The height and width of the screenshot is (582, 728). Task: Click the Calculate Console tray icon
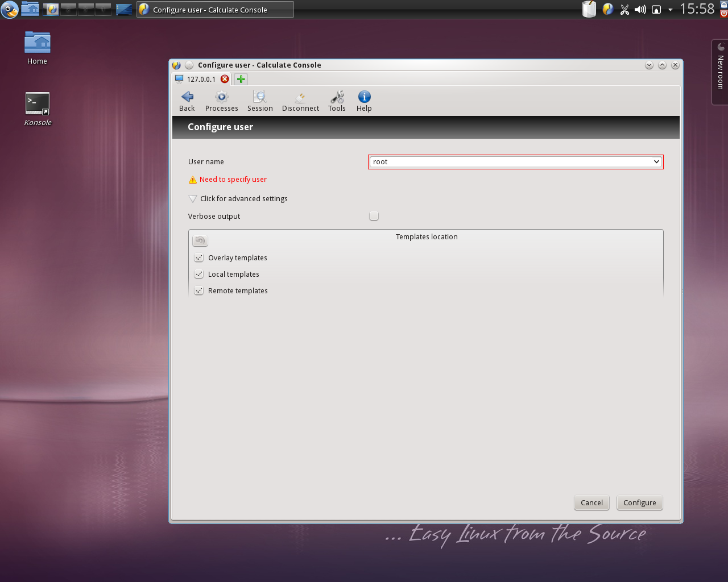[x=608, y=10]
